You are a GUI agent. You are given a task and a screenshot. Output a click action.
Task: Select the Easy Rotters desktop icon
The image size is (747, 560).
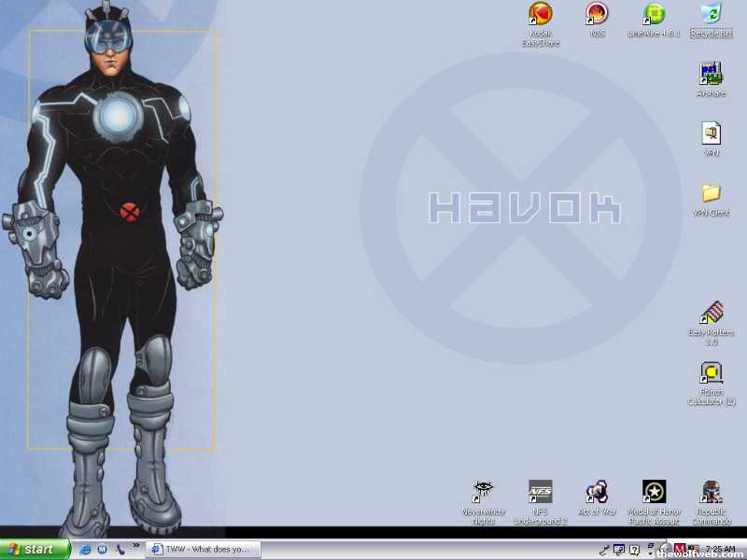(x=712, y=314)
